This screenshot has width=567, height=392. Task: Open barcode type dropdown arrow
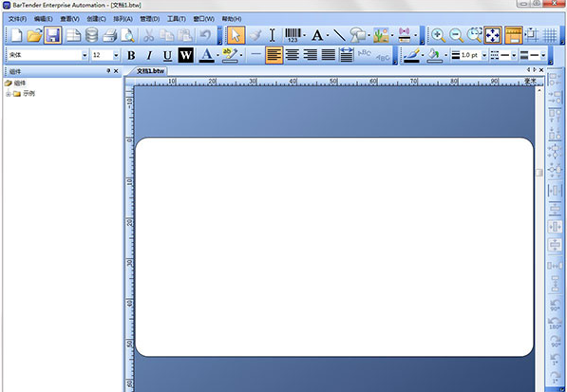click(305, 35)
